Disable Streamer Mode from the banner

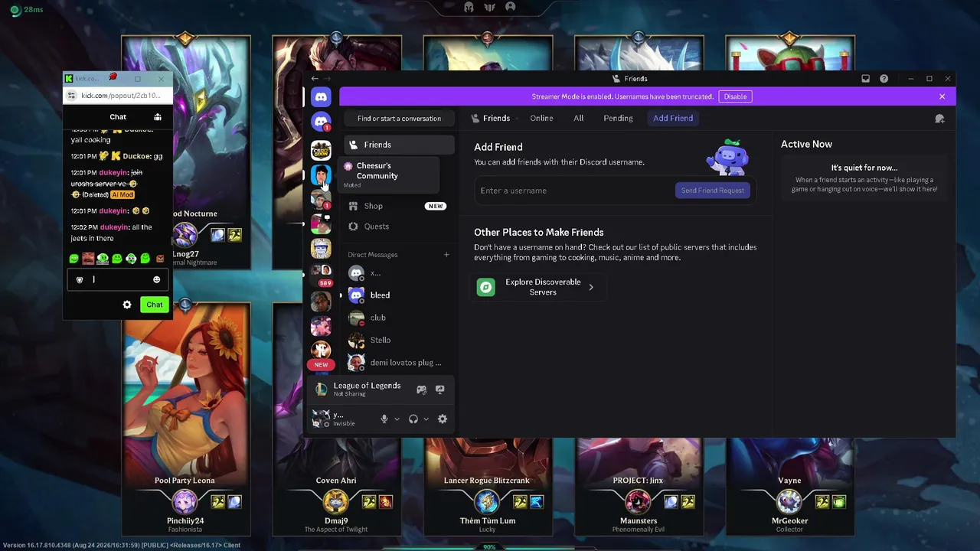coord(735,96)
